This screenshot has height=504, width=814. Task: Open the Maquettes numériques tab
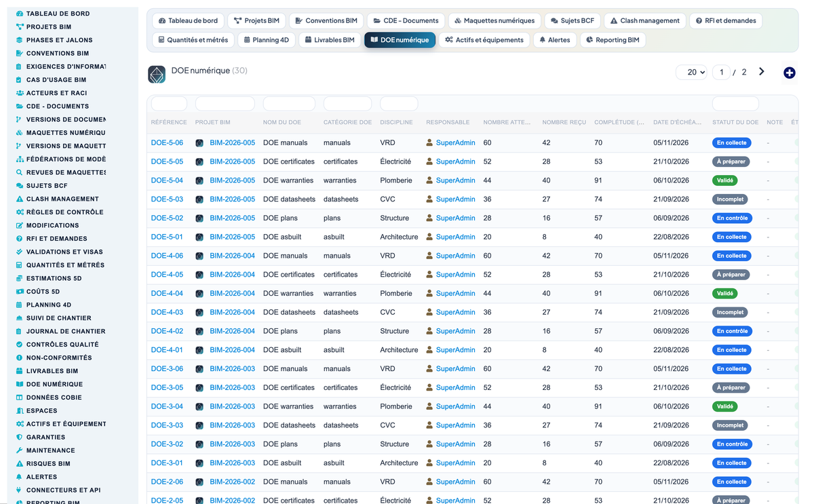click(494, 21)
